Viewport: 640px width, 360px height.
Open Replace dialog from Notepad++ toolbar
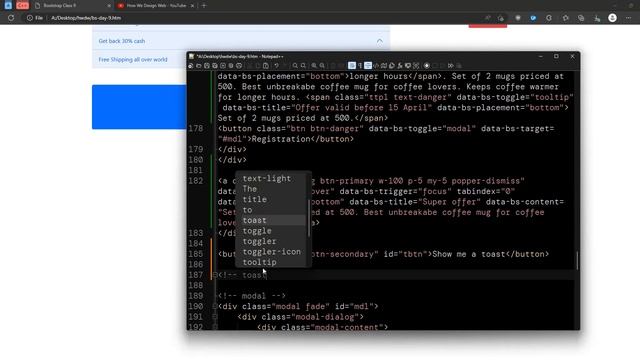pyautogui.click(x=303, y=66)
